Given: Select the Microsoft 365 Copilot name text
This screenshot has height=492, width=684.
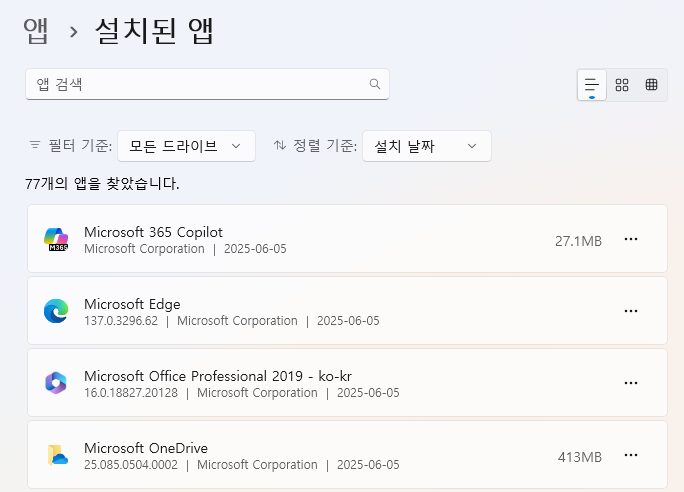Looking at the screenshot, I should [153, 232].
